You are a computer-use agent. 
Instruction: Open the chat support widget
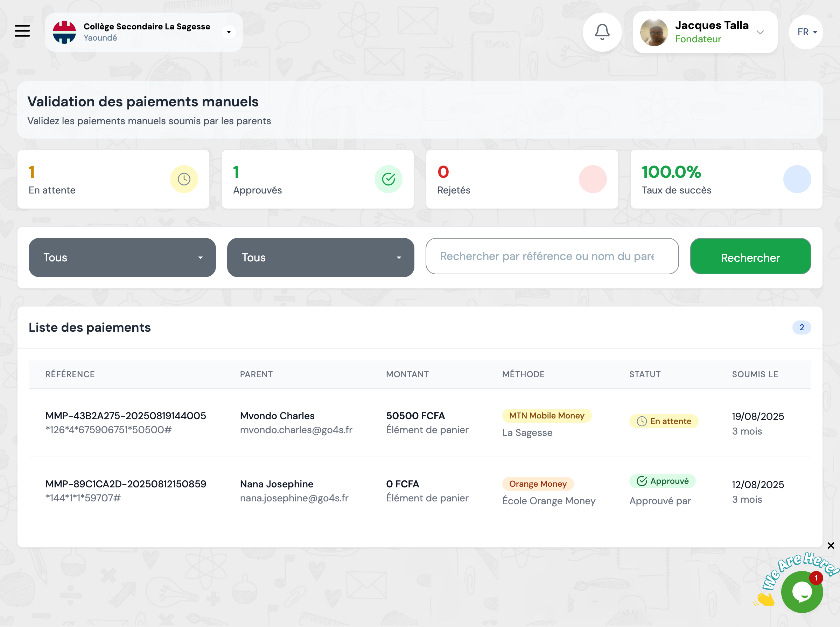(801, 591)
